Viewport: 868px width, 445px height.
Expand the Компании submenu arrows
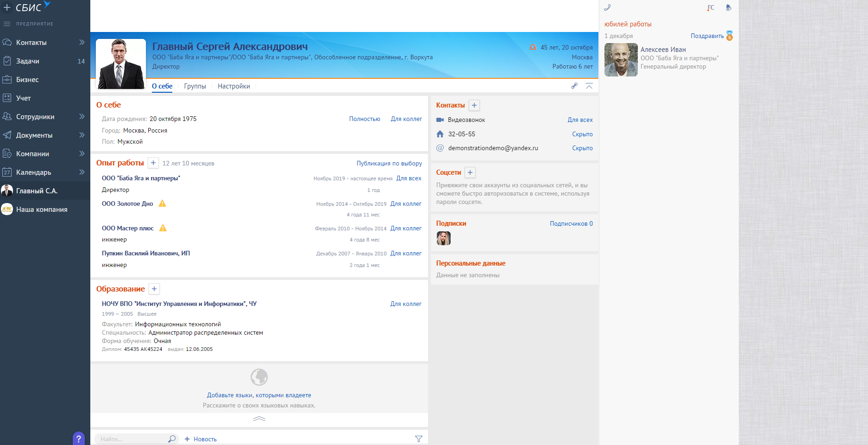coord(82,153)
